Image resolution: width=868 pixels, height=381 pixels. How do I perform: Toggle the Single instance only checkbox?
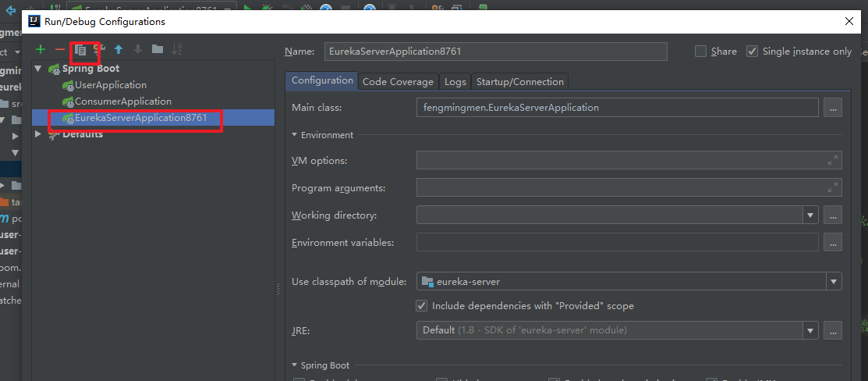tap(752, 52)
